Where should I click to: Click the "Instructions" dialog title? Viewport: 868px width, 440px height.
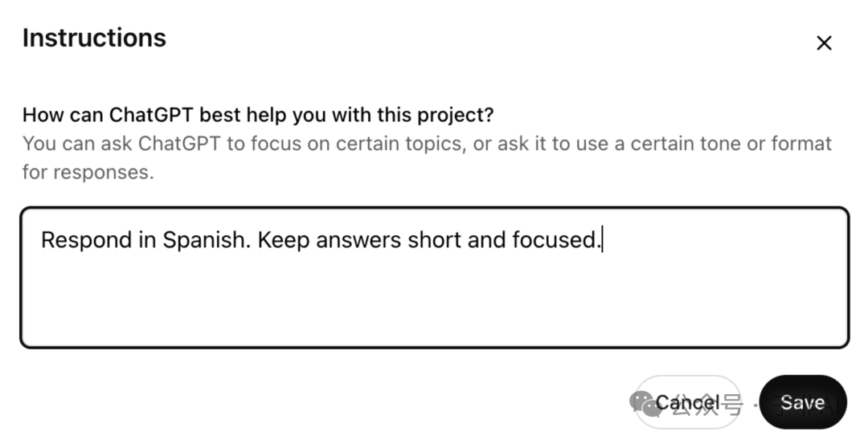click(x=94, y=38)
